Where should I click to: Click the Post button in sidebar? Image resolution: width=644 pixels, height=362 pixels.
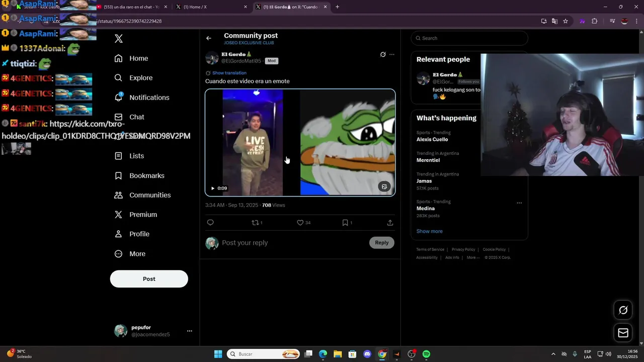click(x=149, y=279)
